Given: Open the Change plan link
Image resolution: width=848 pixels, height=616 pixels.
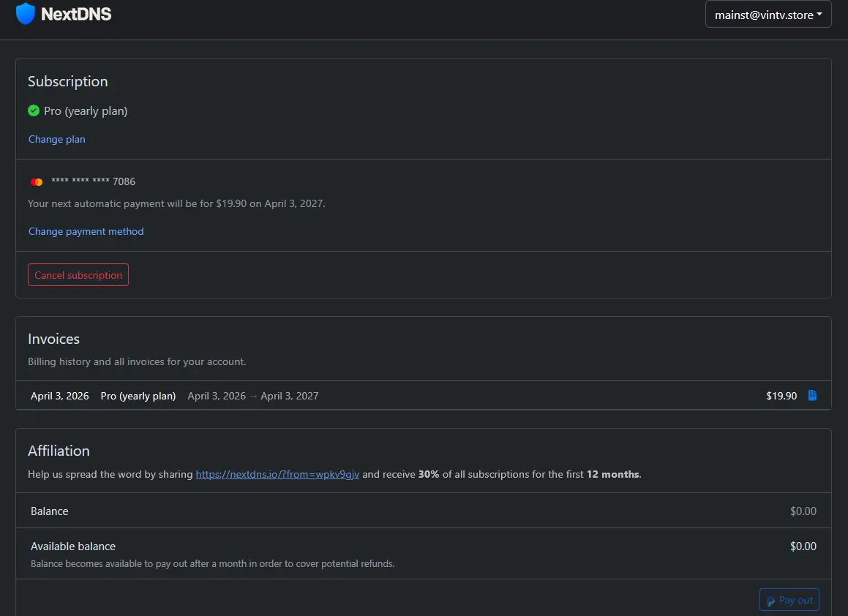Looking at the screenshot, I should click(57, 139).
